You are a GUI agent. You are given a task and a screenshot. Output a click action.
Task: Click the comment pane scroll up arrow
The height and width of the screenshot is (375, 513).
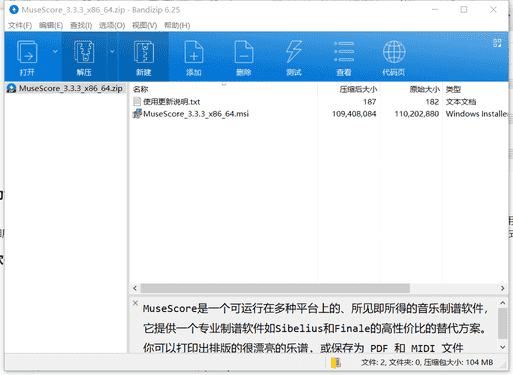[503, 303]
